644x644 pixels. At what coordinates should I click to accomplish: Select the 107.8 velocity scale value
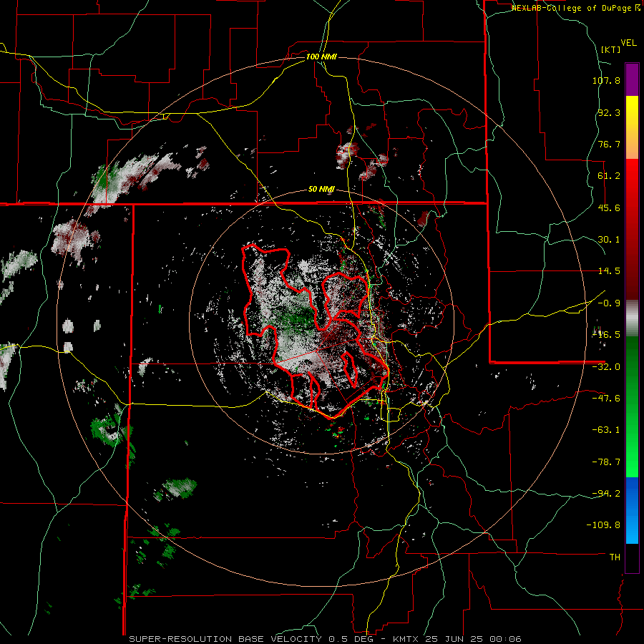(606, 80)
